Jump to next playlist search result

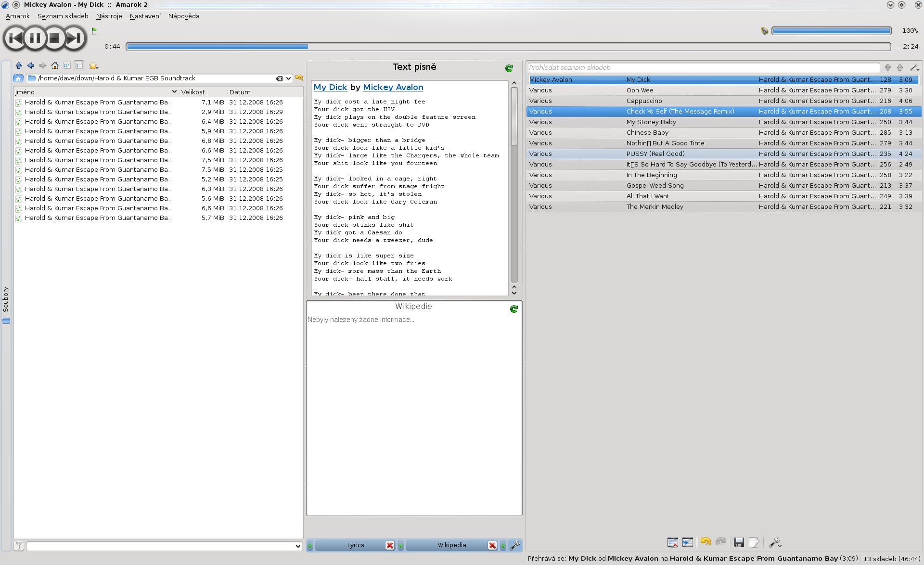pos(888,68)
